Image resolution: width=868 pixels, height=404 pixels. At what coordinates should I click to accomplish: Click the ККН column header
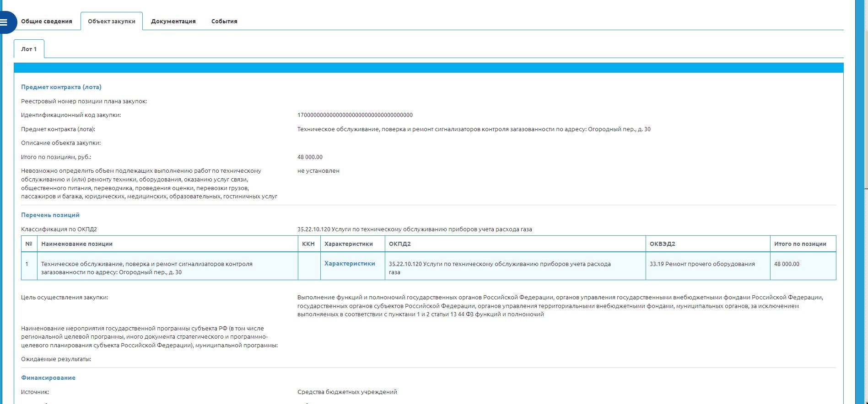(309, 244)
